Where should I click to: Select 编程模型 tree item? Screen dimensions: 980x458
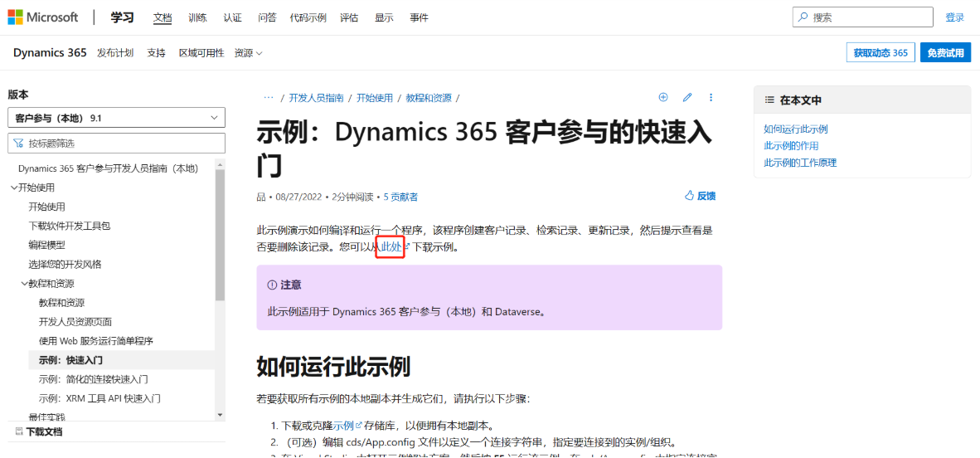47,245
